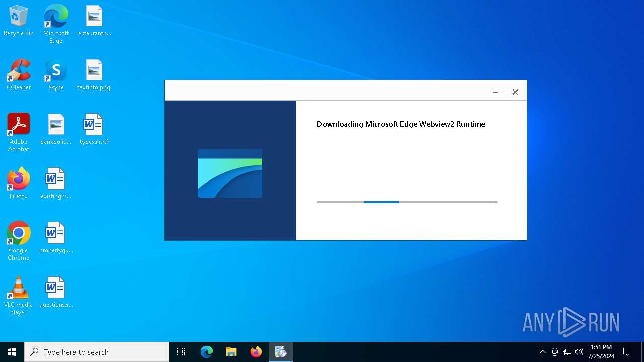
Task: Select the questionwr... Word document icon
Action: (56, 293)
